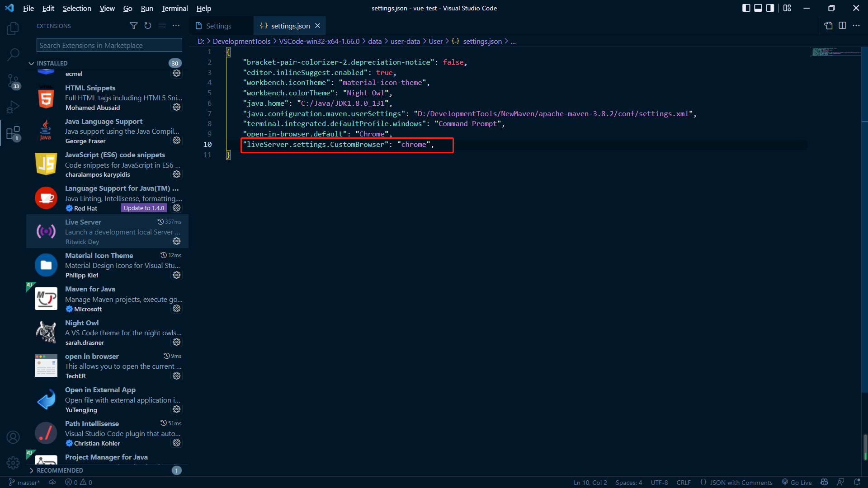Customize layout from title bar icon
868x488 pixels.
[x=787, y=8]
